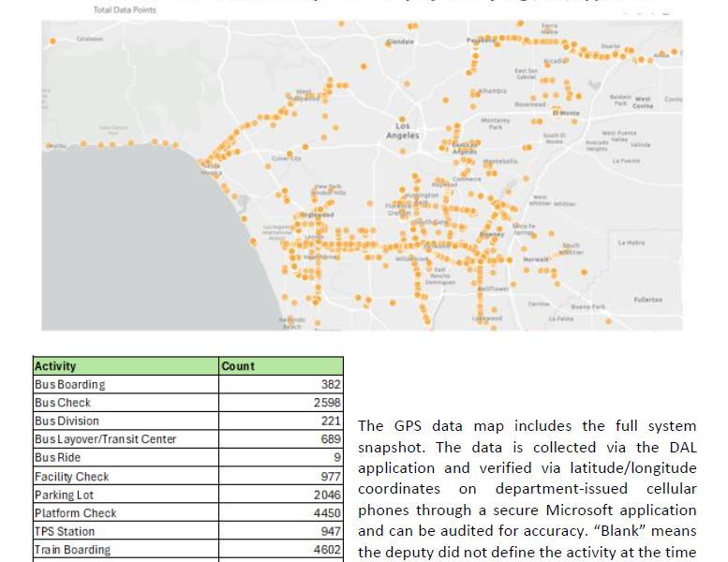The height and width of the screenshot is (562, 728).
Task: Click the Bus Check count value 2598
Action: (325, 403)
